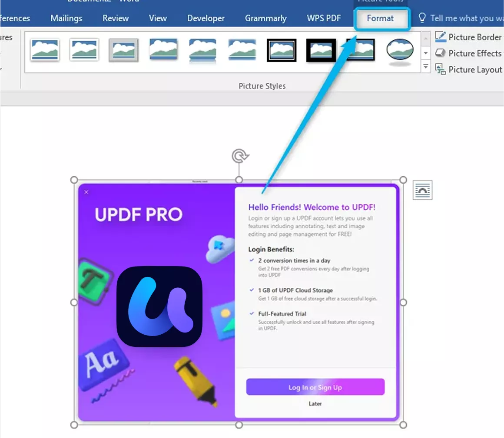
Task: Click the rotation handle above the picture
Action: coord(239,156)
